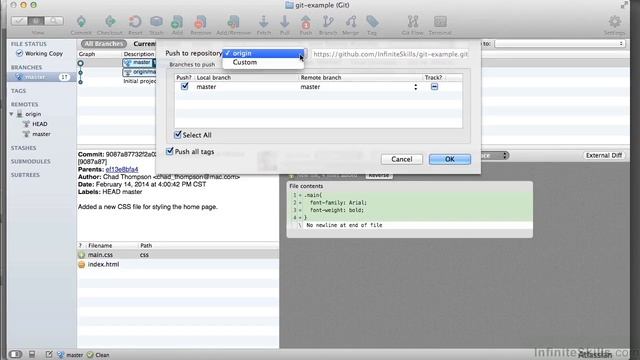The image size is (640, 360).
Task: Uncheck Push checkbox for master branch
Action: coord(184,86)
